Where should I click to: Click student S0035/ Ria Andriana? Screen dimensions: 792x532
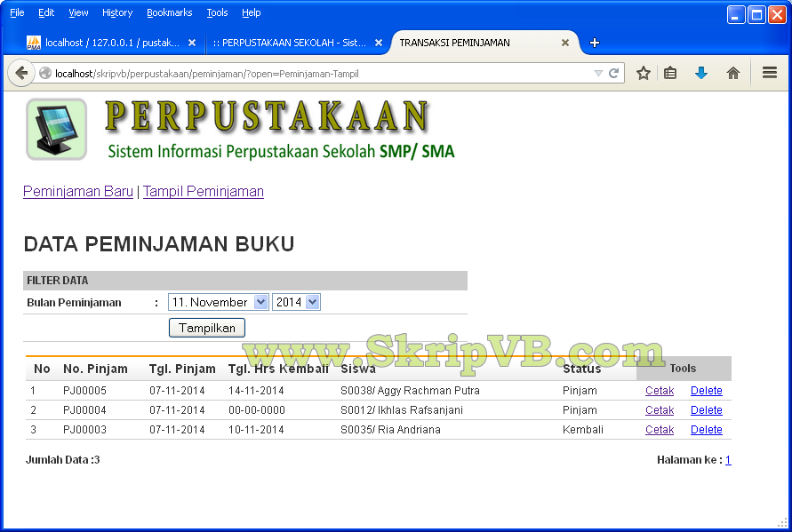pyautogui.click(x=390, y=430)
